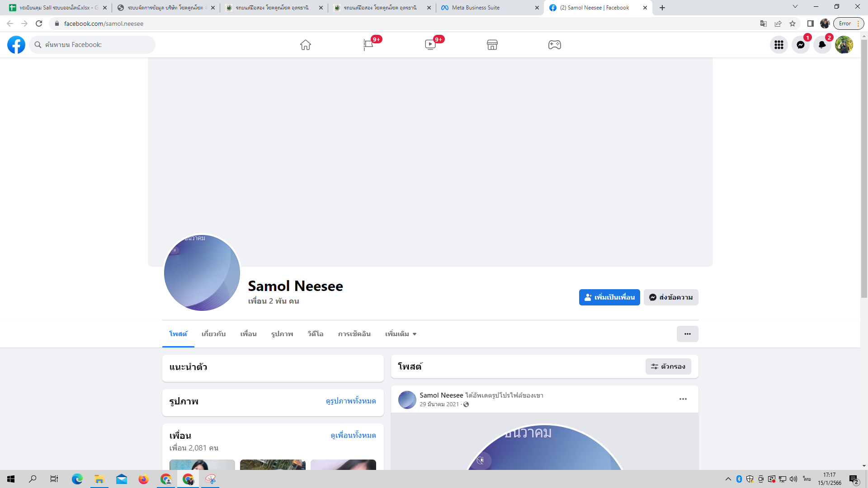Switch to the รูปภาพ tab

(x=282, y=334)
